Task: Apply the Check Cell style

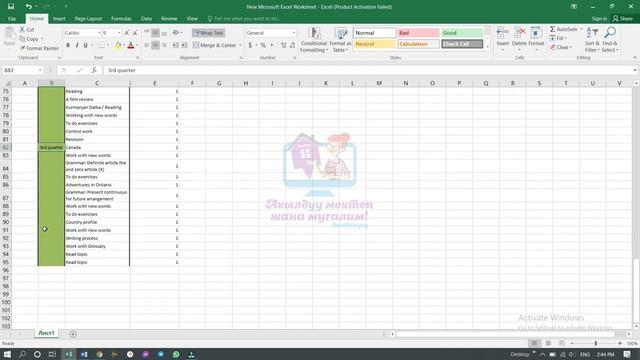Action: click(x=462, y=44)
